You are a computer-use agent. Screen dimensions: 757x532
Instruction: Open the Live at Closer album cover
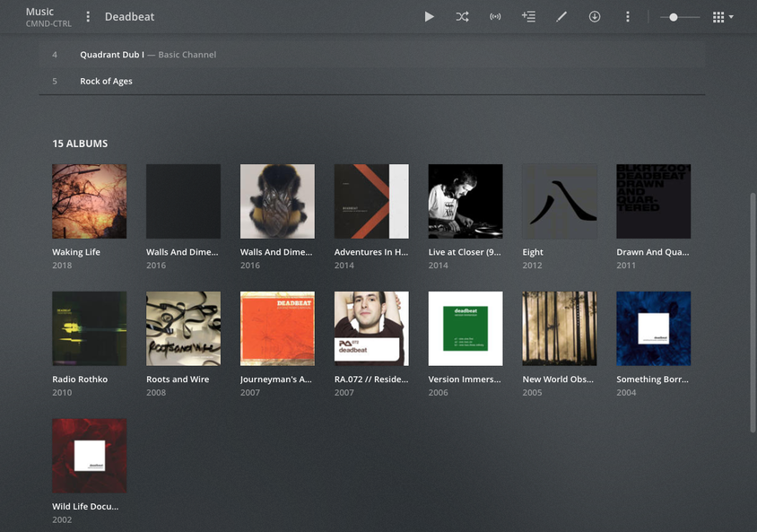coord(466,201)
